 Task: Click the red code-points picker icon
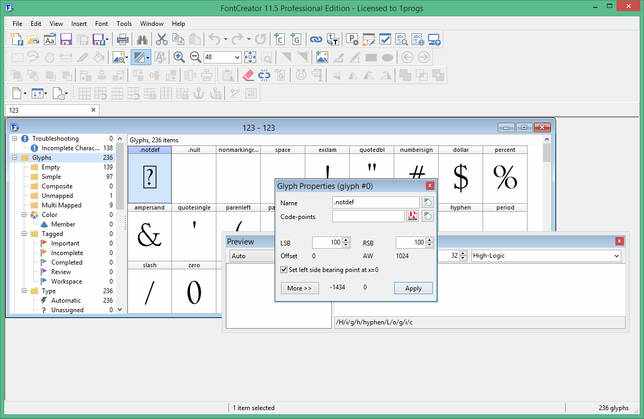click(x=412, y=216)
